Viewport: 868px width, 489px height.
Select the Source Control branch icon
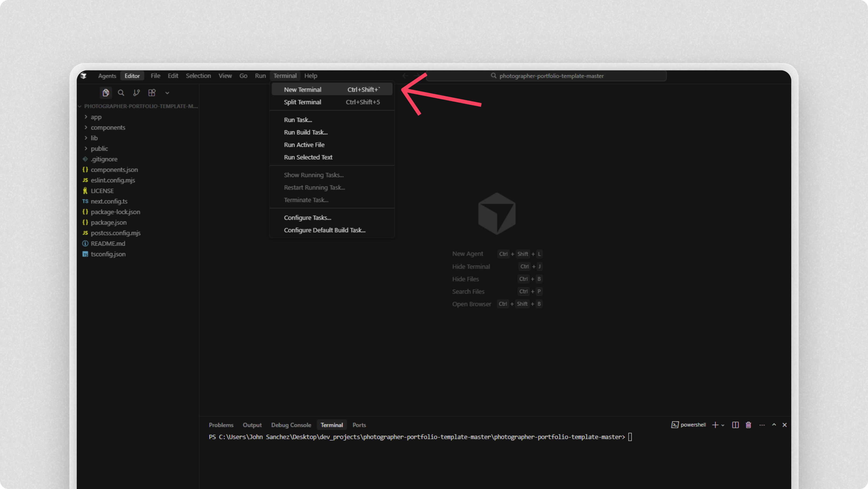click(136, 93)
